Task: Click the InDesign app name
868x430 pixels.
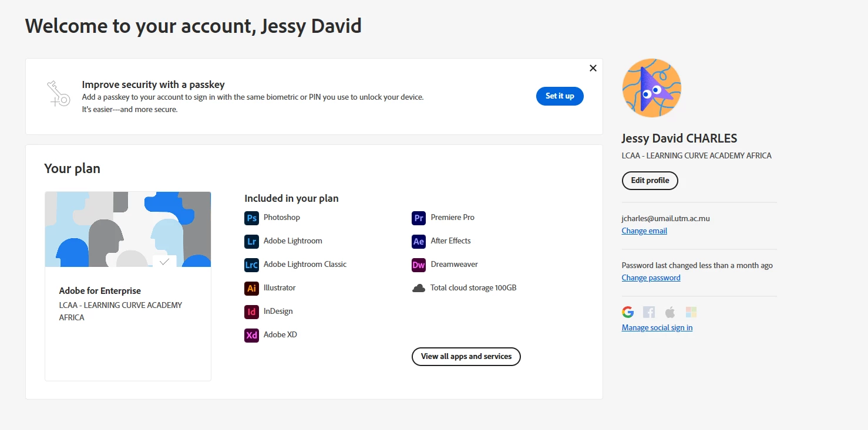Action: [x=278, y=312]
